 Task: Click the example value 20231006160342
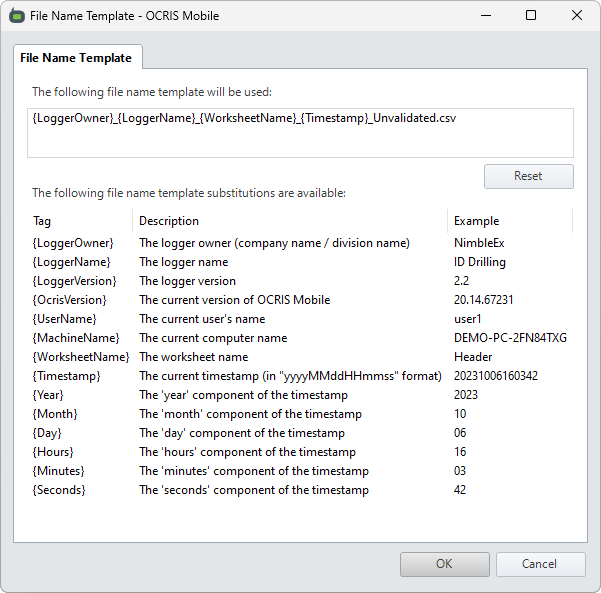point(496,376)
